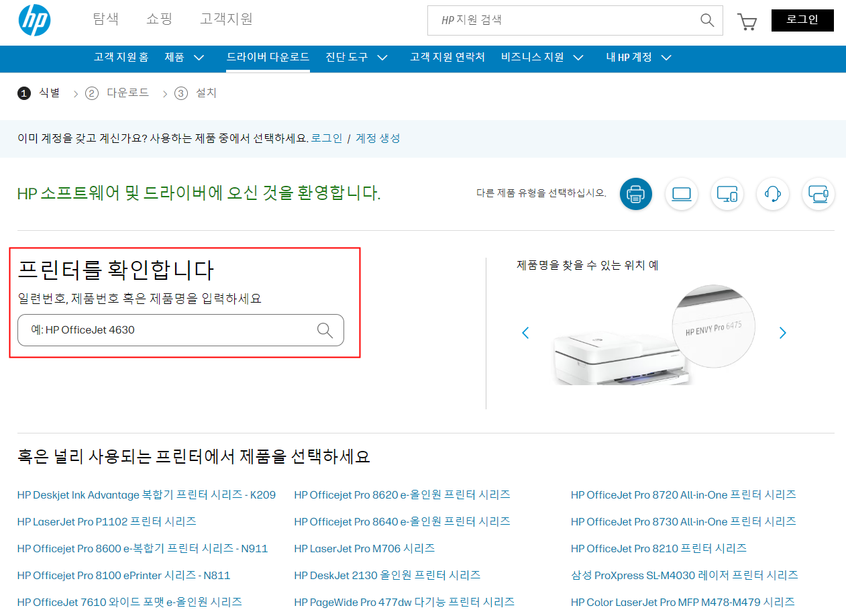Open HP LaserJet Pro P1102 프린터 시리즈
This screenshot has height=616, width=846.
[107, 522]
